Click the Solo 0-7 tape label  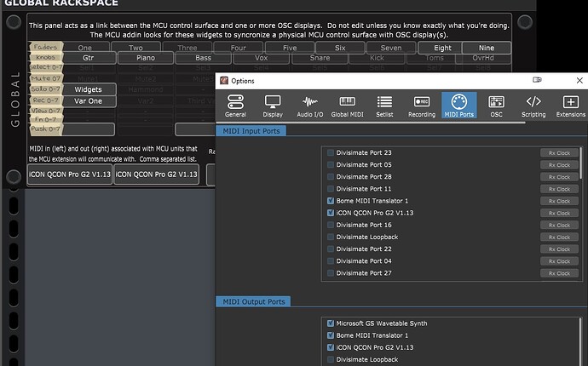coord(46,89)
